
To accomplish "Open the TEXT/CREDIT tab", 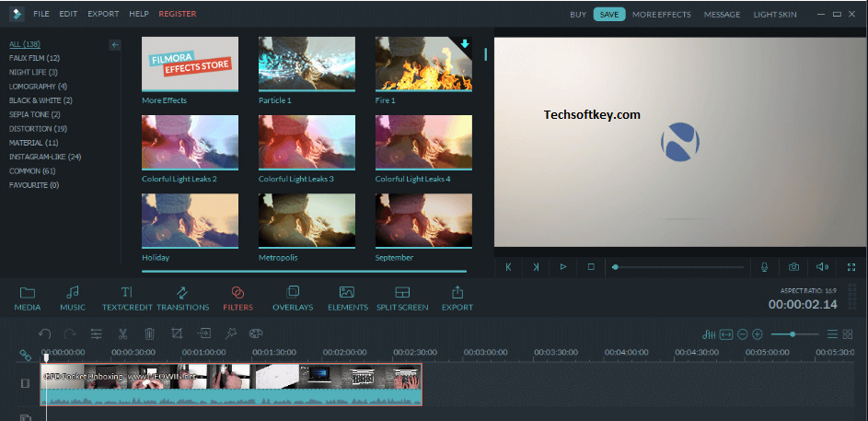I will click(127, 298).
